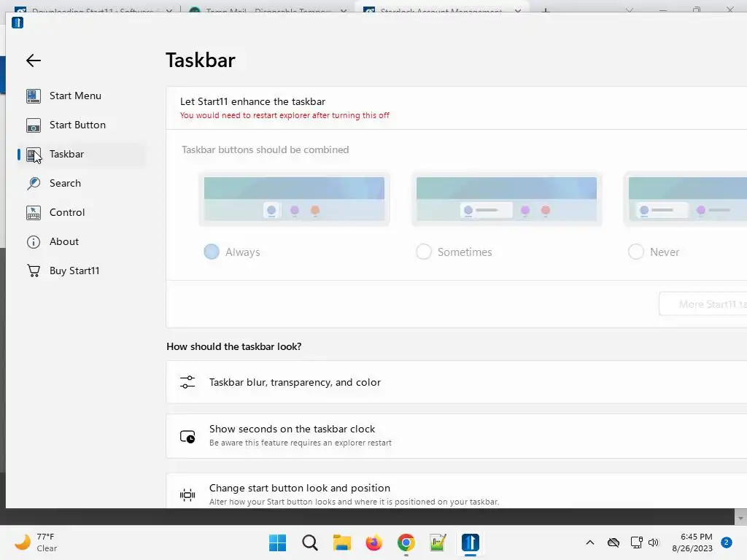Click the Start11 window title icon

[18, 23]
